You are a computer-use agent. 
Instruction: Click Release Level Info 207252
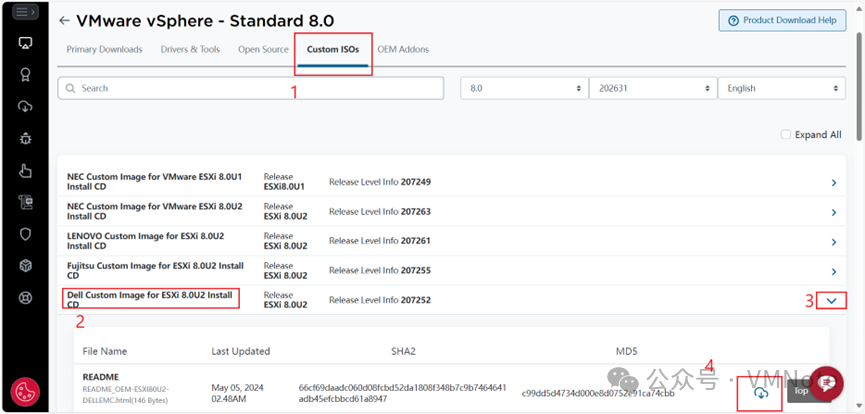point(380,300)
